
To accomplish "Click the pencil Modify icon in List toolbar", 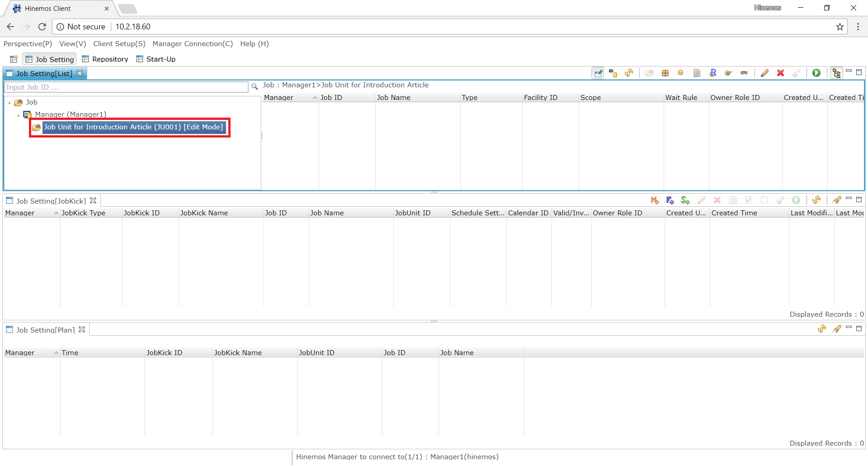I will 764,73.
